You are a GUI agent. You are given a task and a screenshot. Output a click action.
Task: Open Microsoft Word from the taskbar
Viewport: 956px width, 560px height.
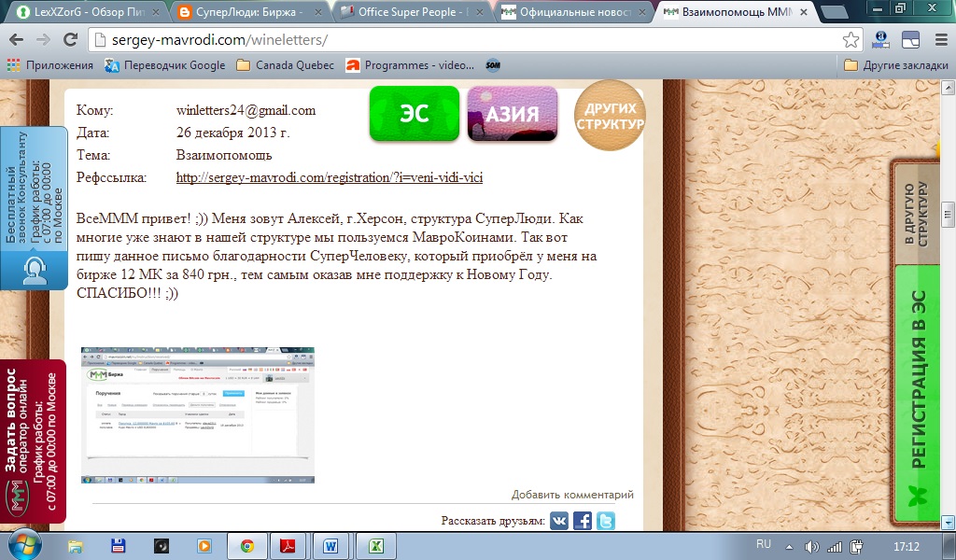pyautogui.click(x=330, y=546)
